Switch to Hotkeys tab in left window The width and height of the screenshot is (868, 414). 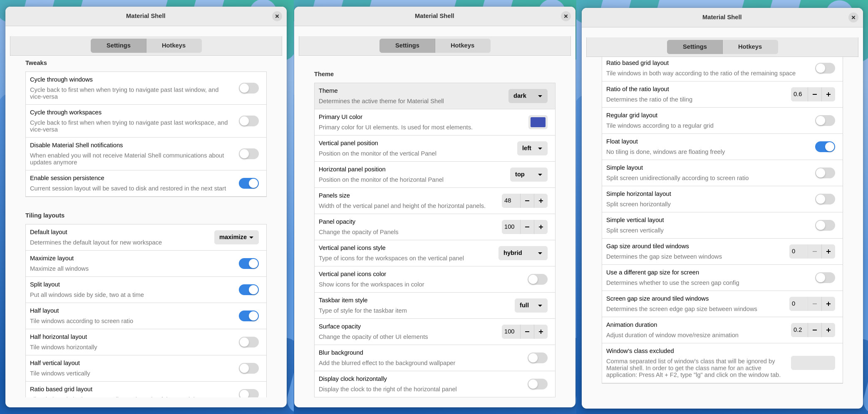point(174,46)
